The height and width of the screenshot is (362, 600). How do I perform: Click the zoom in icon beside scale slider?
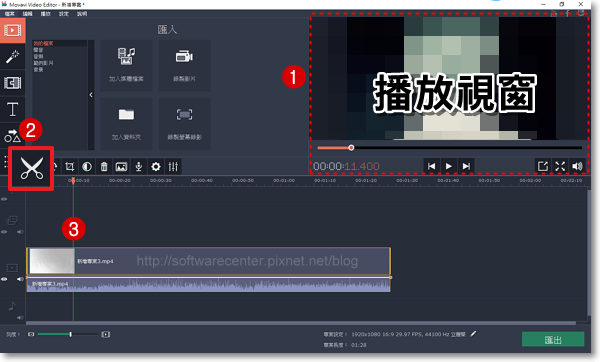(x=106, y=334)
